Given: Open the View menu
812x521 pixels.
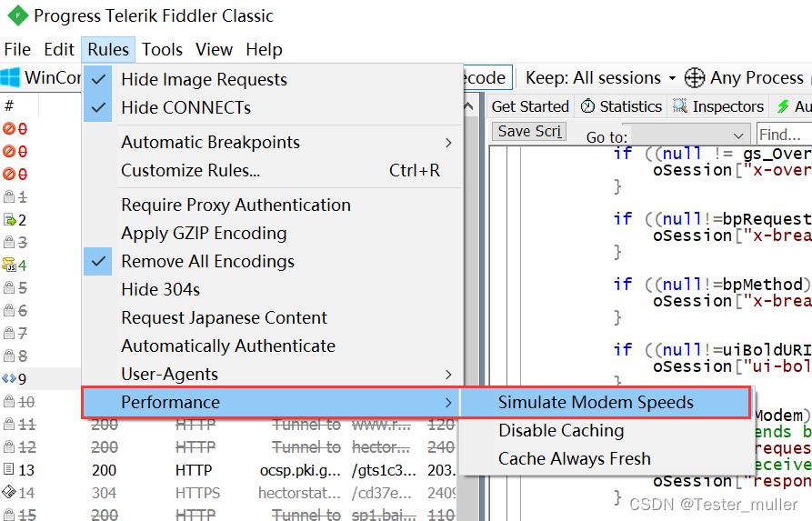Looking at the screenshot, I should pyautogui.click(x=214, y=50).
